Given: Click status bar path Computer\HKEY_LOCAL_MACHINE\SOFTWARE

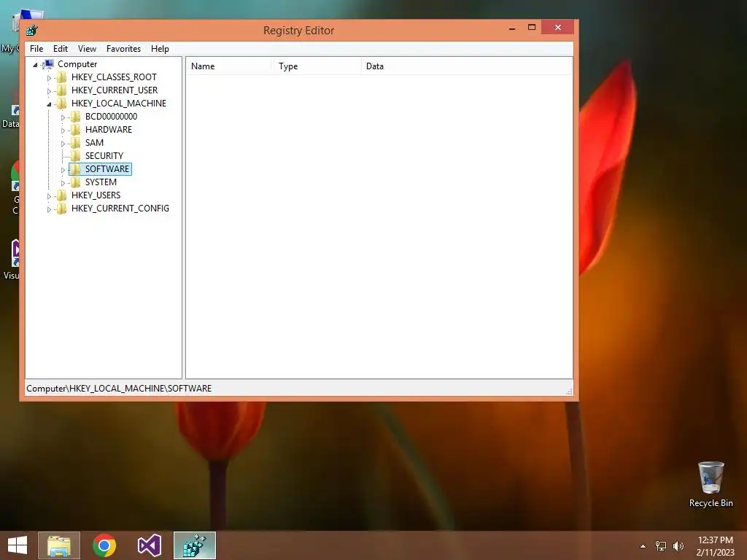Looking at the screenshot, I should pos(119,389).
